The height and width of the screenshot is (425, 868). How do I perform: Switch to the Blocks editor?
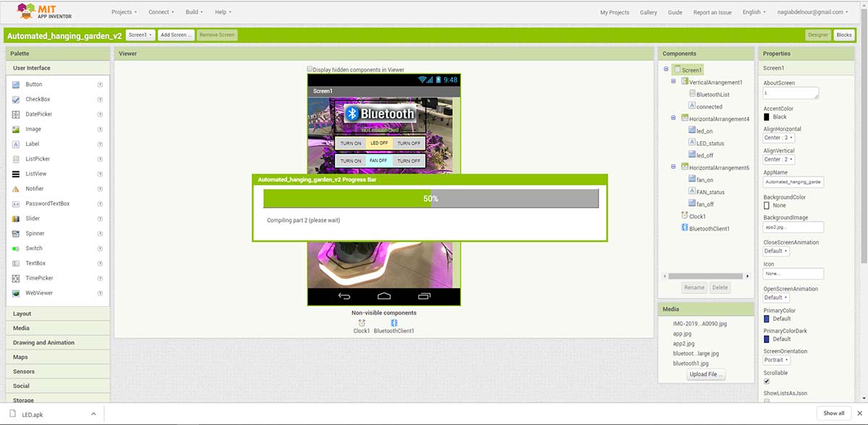tap(844, 35)
